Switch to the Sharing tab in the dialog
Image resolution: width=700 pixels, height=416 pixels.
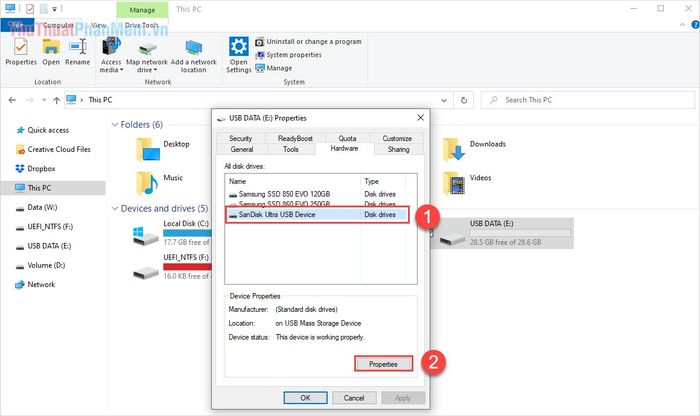(x=398, y=149)
